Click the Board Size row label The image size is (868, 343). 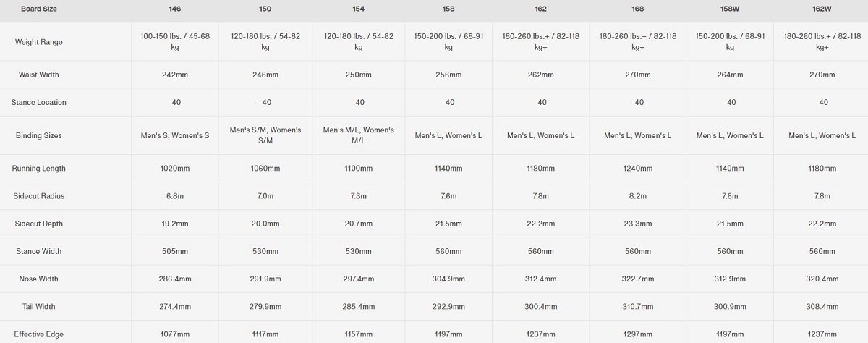point(39,9)
